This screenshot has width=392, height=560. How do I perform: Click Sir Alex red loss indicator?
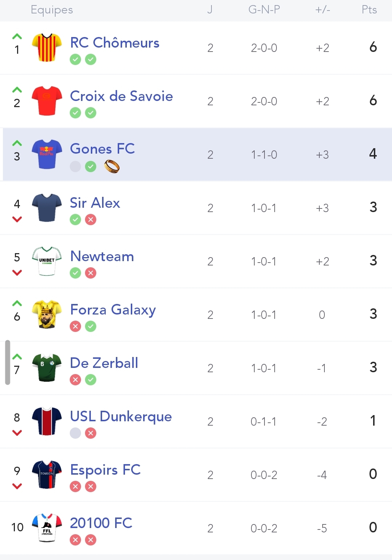coord(90,220)
